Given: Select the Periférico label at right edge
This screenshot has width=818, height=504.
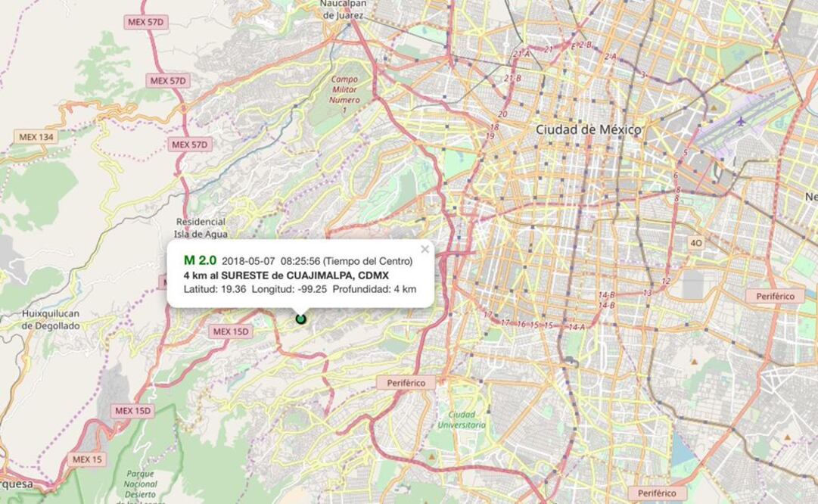Looking at the screenshot, I should (774, 296).
